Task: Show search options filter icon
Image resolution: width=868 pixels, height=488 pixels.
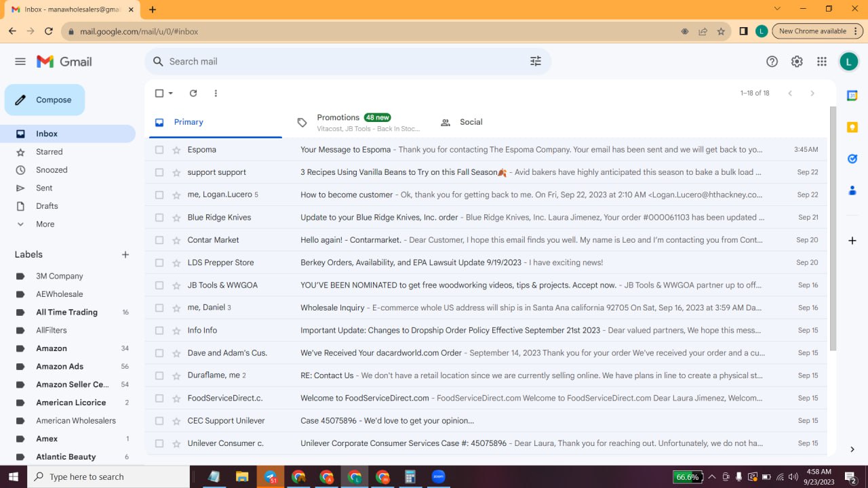Action: click(536, 62)
